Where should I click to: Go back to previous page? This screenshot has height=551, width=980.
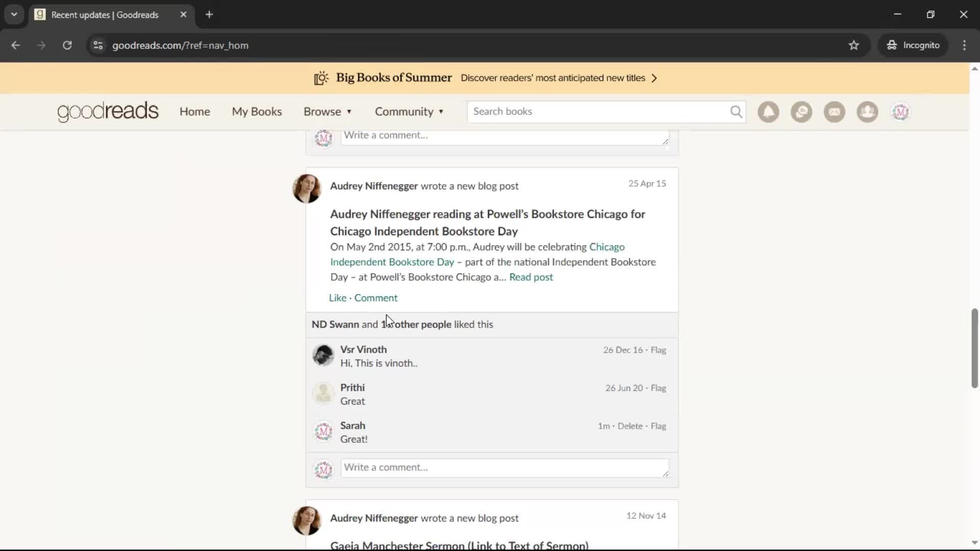(16, 45)
